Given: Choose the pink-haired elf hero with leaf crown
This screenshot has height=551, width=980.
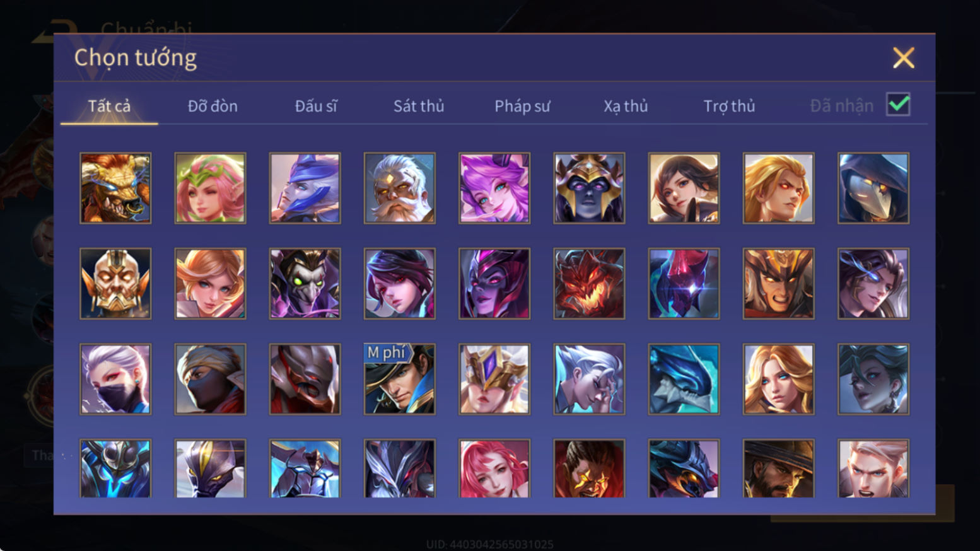Looking at the screenshot, I should [210, 188].
